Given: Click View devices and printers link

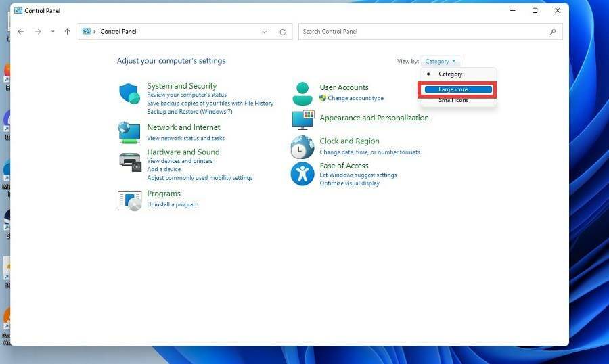Looking at the screenshot, I should point(180,161).
